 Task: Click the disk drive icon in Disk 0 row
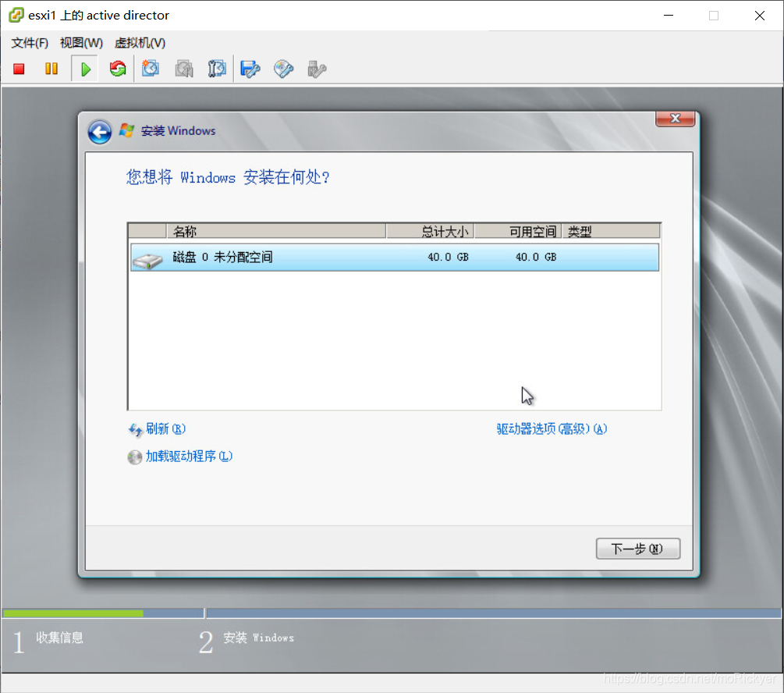(147, 260)
